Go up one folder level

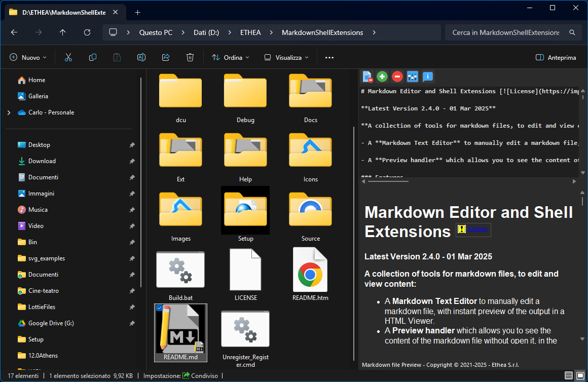[x=63, y=32]
